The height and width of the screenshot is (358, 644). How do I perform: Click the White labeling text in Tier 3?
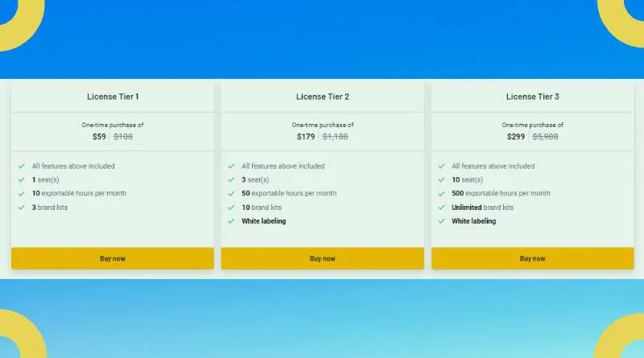coord(473,221)
